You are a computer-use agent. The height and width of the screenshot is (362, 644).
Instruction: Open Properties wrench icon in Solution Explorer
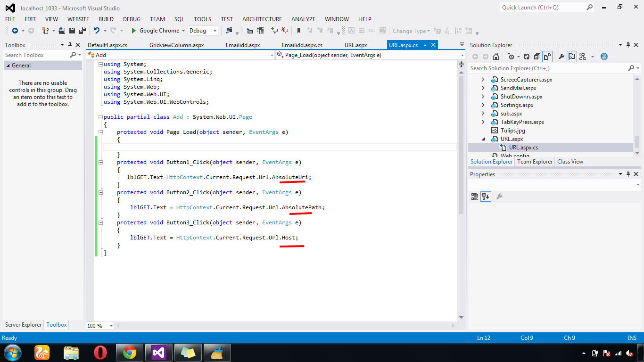[x=561, y=57]
